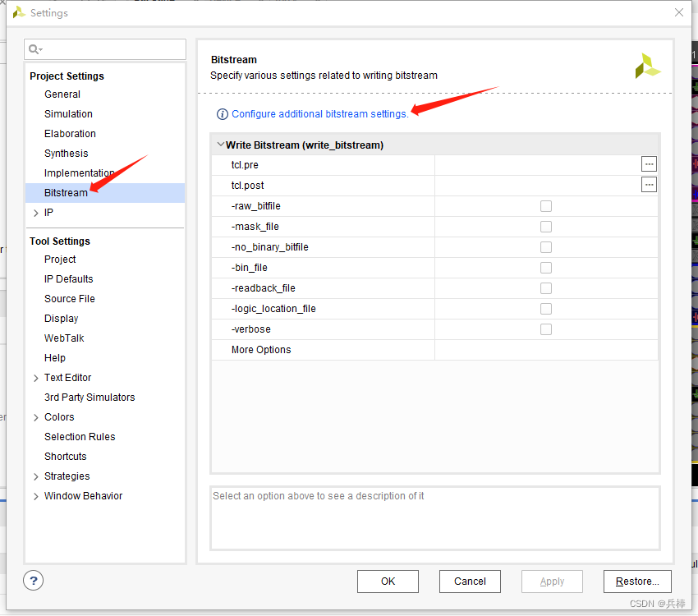Click the tcl.pre row label
The width and height of the screenshot is (698, 616).
[245, 165]
